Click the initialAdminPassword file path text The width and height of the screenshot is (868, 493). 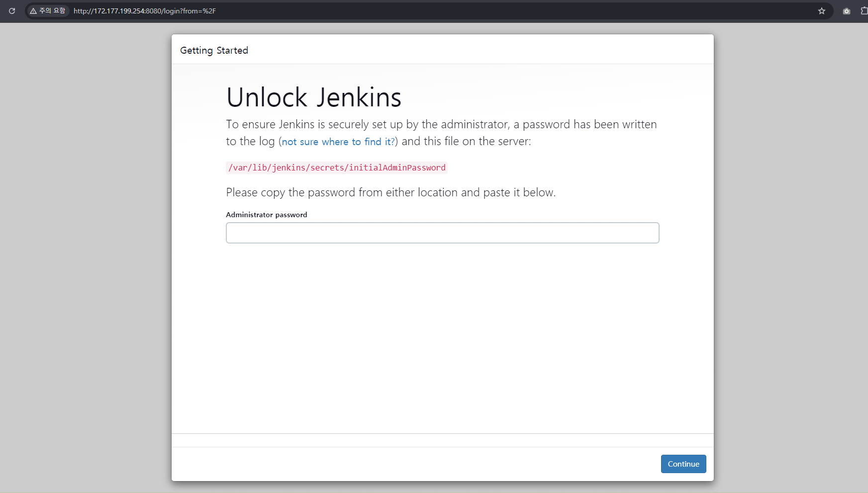[337, 167]
